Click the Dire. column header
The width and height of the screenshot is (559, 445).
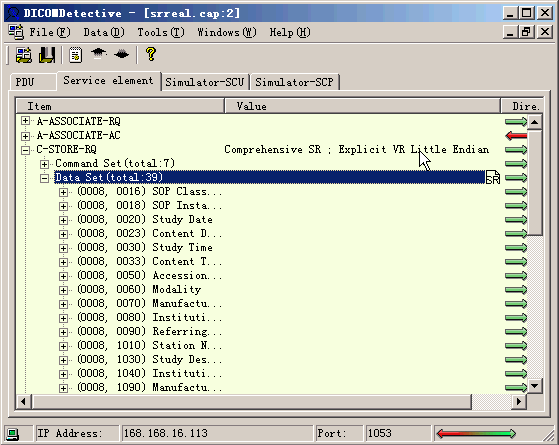point(522,106)
